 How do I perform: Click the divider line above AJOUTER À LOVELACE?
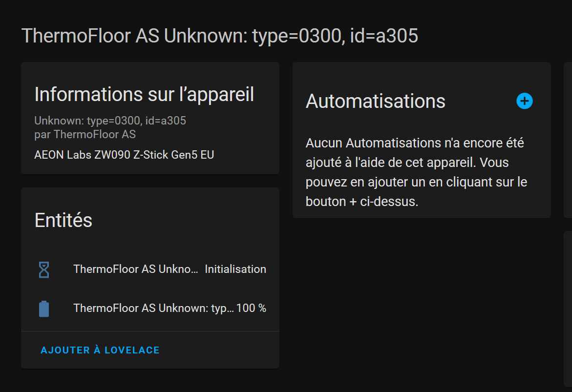point(150,331)
